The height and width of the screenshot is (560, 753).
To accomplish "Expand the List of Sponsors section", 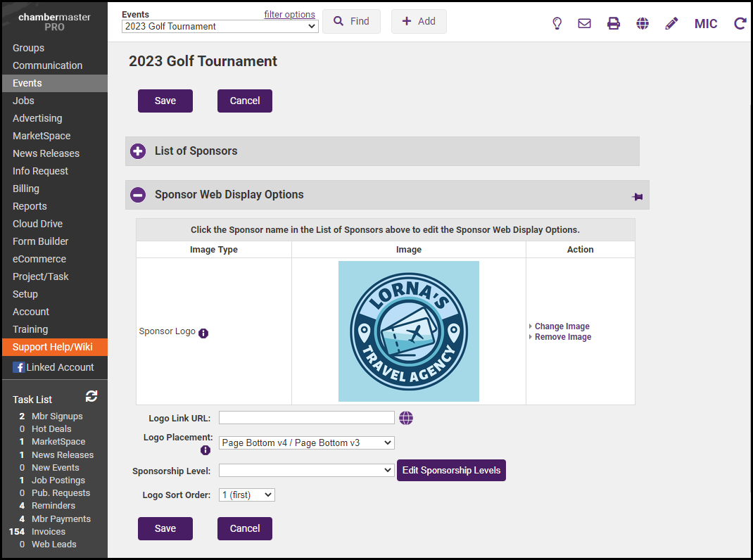I will pos(138,151).
